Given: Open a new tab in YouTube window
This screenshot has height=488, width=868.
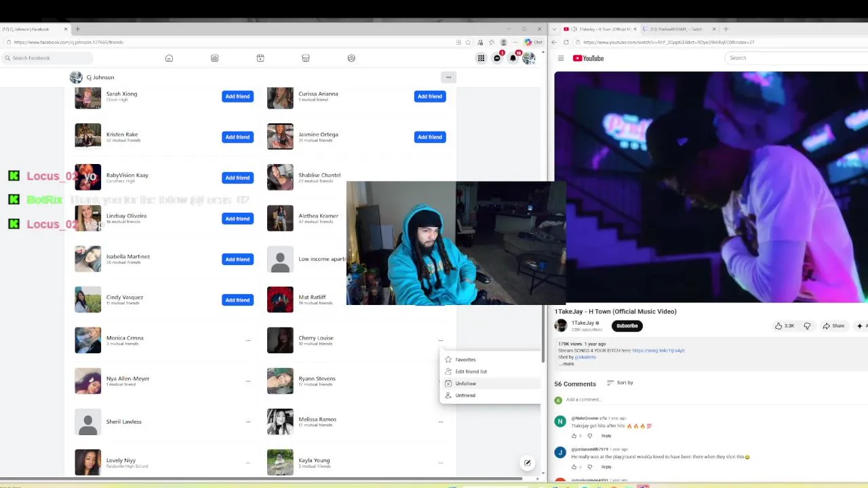Looking at the screenshot, I should [x=726, y=29].
